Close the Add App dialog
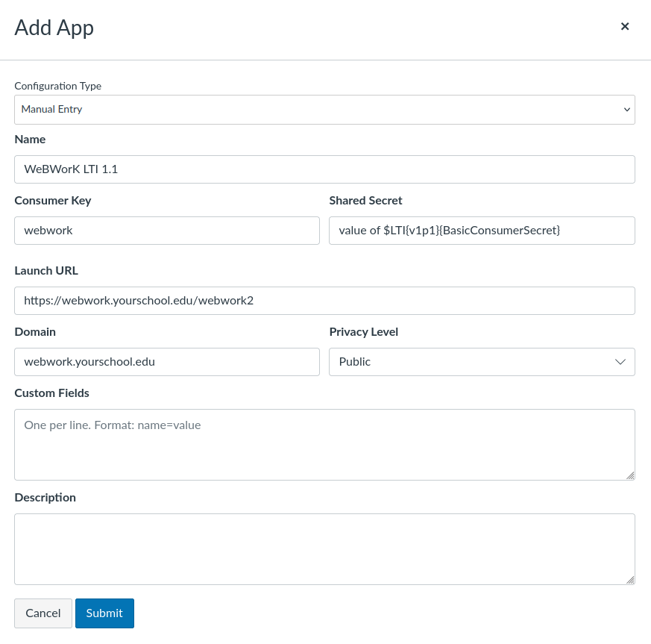Screen dimensions: 651x644 [624, 27]
